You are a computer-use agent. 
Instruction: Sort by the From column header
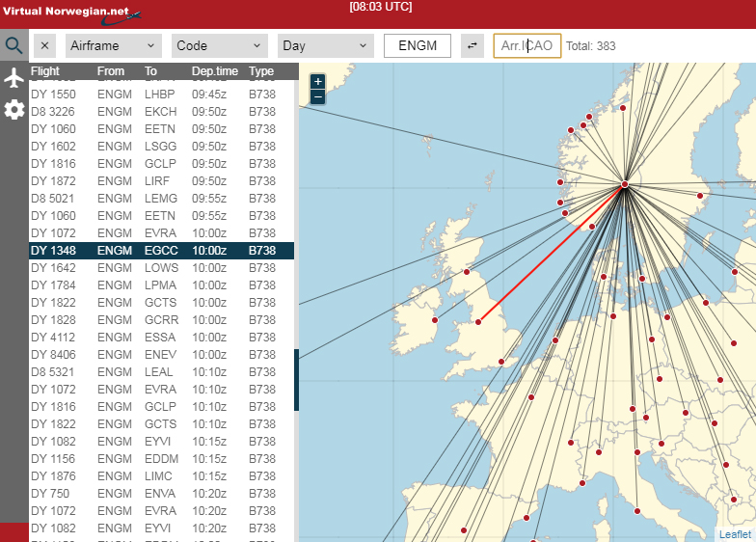110,71
